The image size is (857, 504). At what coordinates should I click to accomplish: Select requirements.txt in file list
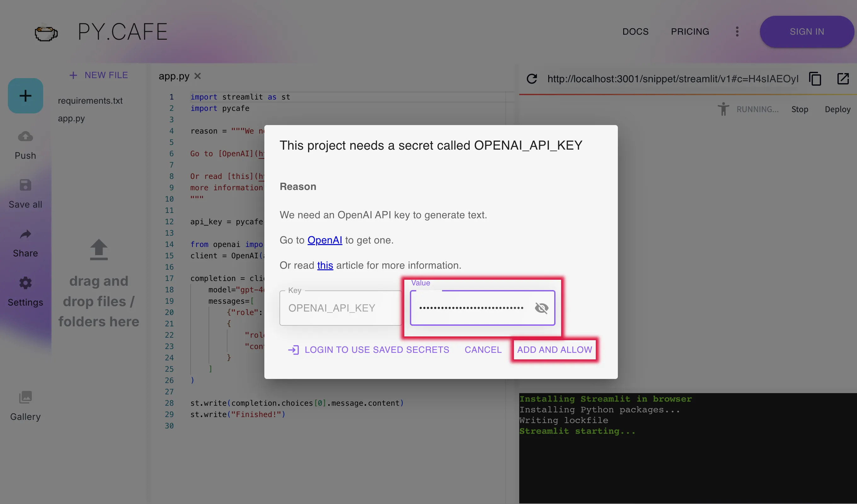click(x=90, y=101)
